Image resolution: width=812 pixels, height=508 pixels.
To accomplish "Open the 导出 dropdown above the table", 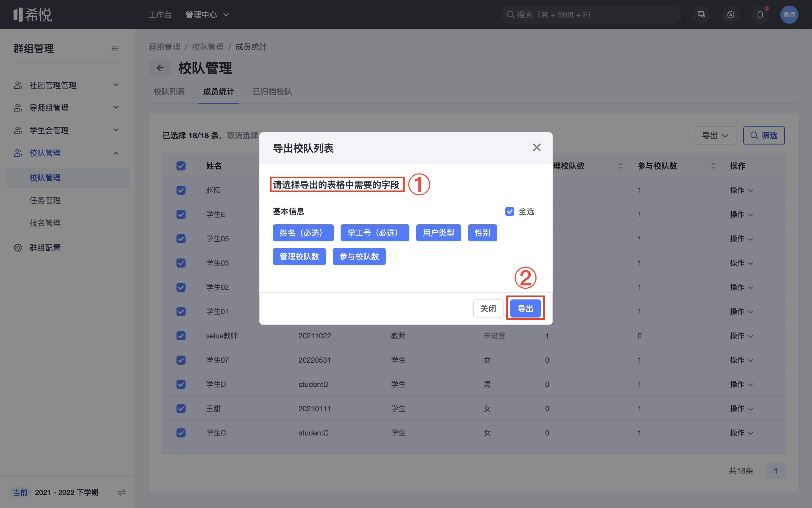I will [x=715, y=135].
